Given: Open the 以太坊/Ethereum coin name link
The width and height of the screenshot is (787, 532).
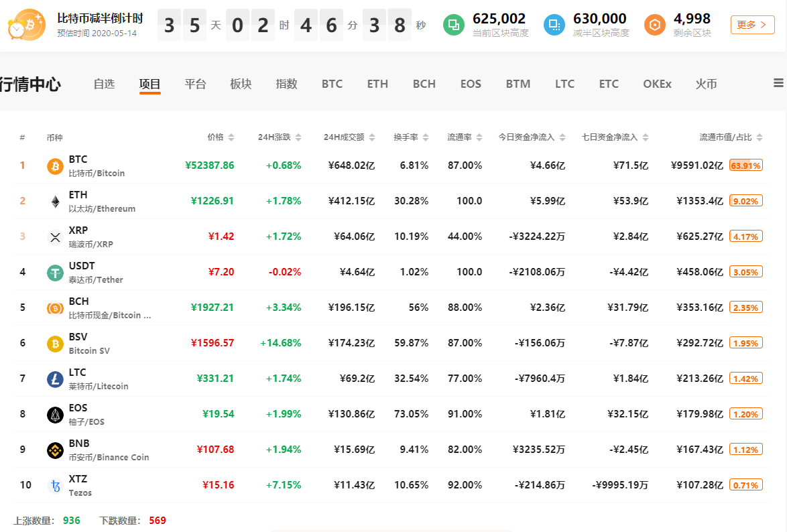Looking at the screenshot, I should click(x=102, y=209).
